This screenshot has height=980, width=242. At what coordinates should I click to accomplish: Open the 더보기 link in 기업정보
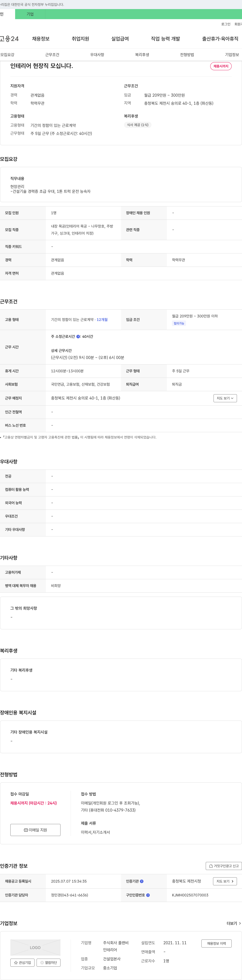pos(234,923)
